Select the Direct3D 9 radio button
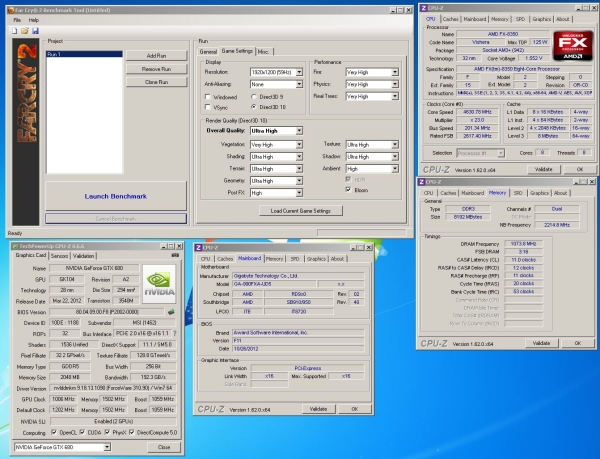This screenshot has height=459, width=600. coord(254,97)
